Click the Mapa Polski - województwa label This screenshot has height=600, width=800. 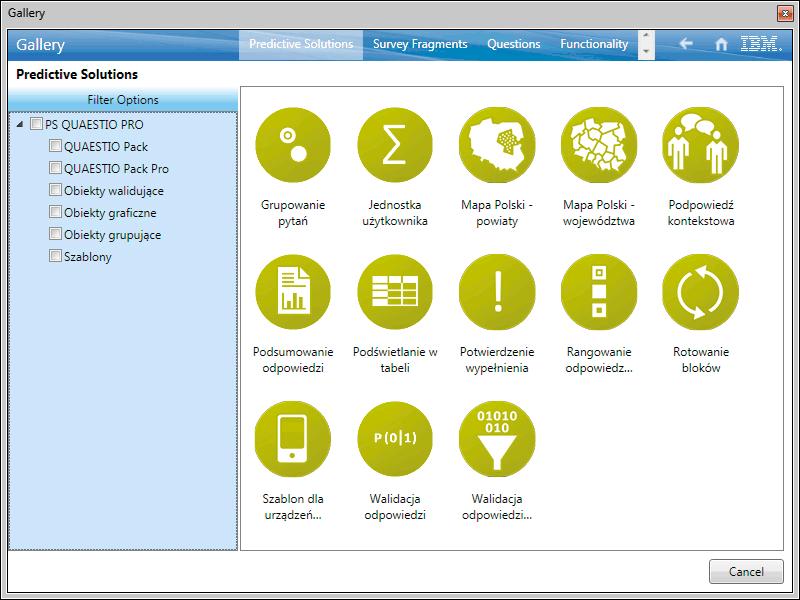599,213
